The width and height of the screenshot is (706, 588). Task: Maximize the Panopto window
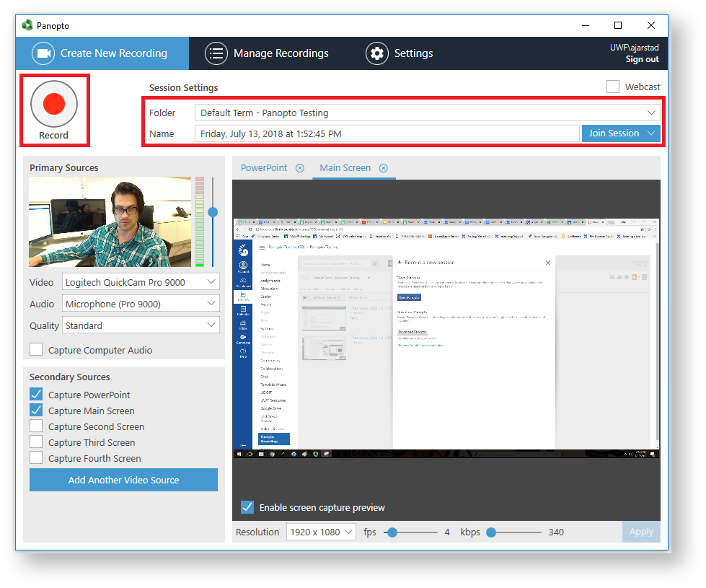(x=618, y=25)
